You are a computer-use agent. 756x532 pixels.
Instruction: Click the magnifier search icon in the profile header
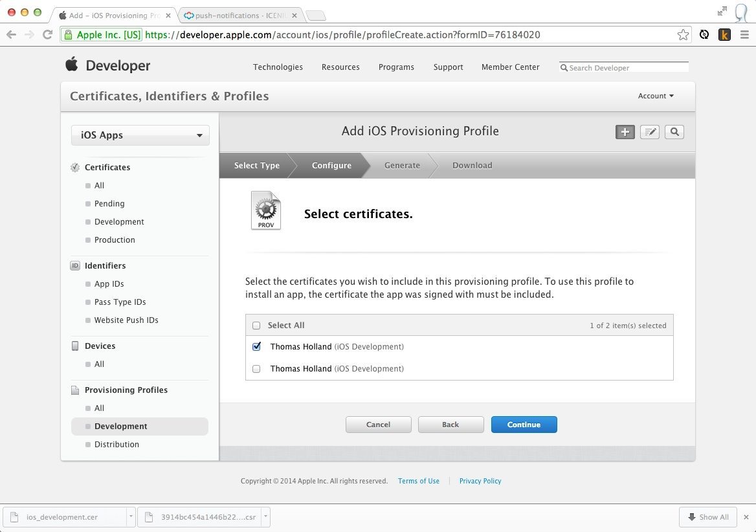click(674, 132)
